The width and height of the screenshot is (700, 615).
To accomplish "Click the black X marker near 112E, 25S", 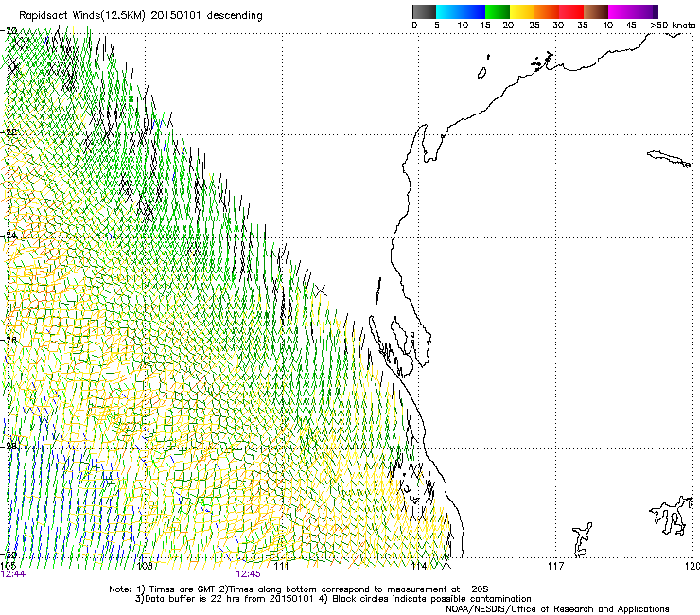I will (320, 290).
